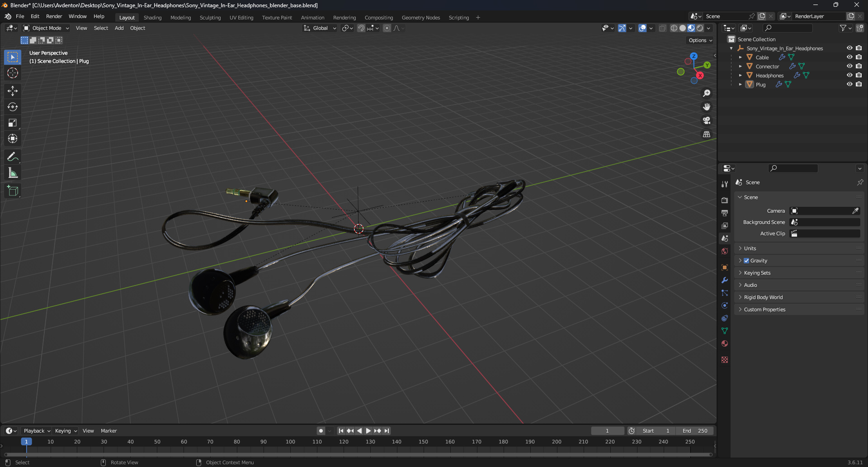Open the Modifiers properties tab

pyautogui.click(x=725, y=280)
